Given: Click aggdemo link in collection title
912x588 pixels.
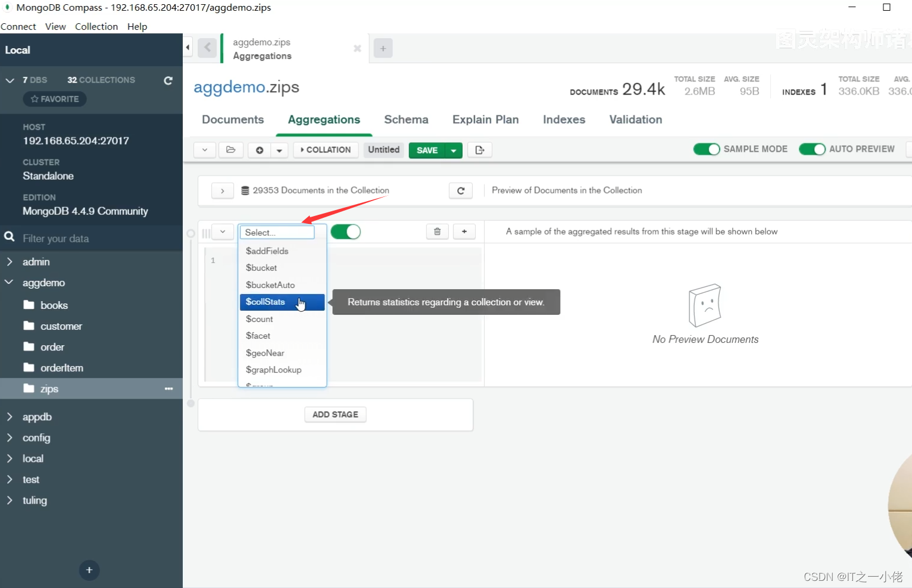Looking at the screenshot, I should coord(229,87).
